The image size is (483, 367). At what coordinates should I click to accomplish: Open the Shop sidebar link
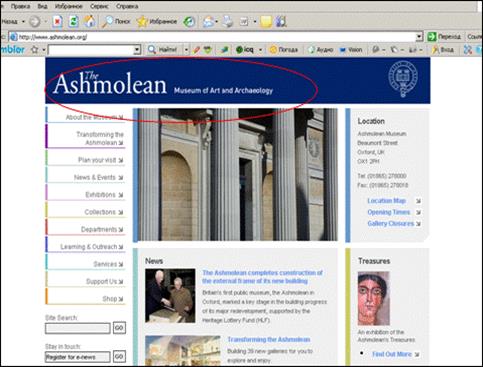point(113,299)
